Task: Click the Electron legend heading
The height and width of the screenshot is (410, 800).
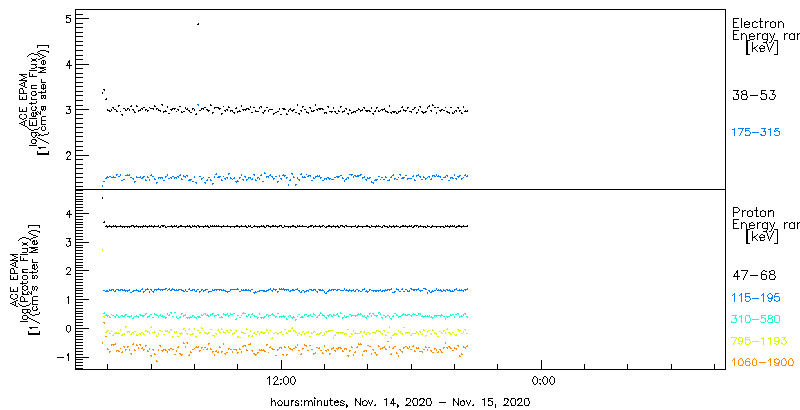Action: click(758, 23)
